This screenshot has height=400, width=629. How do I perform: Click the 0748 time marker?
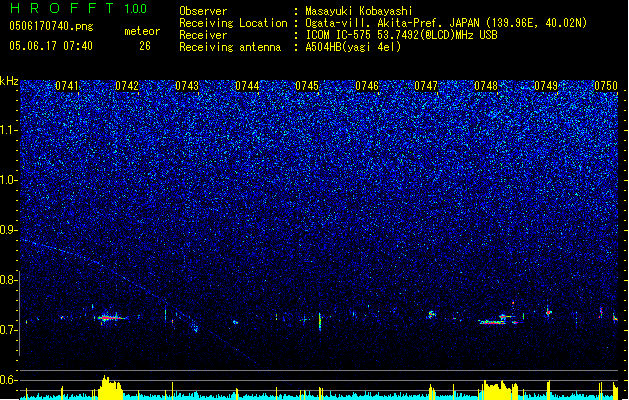486,86
